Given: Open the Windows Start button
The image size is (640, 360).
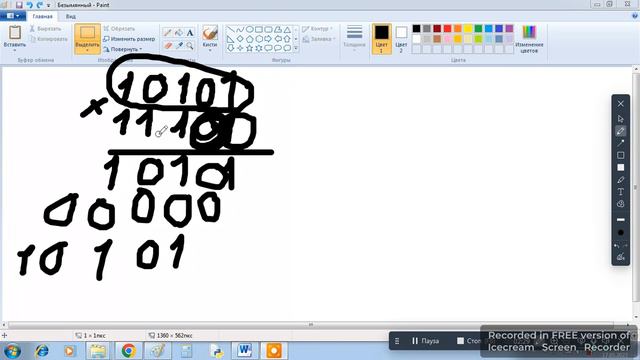Looking at the screenshot, I should pyautogui.click(x=12, y=351).
